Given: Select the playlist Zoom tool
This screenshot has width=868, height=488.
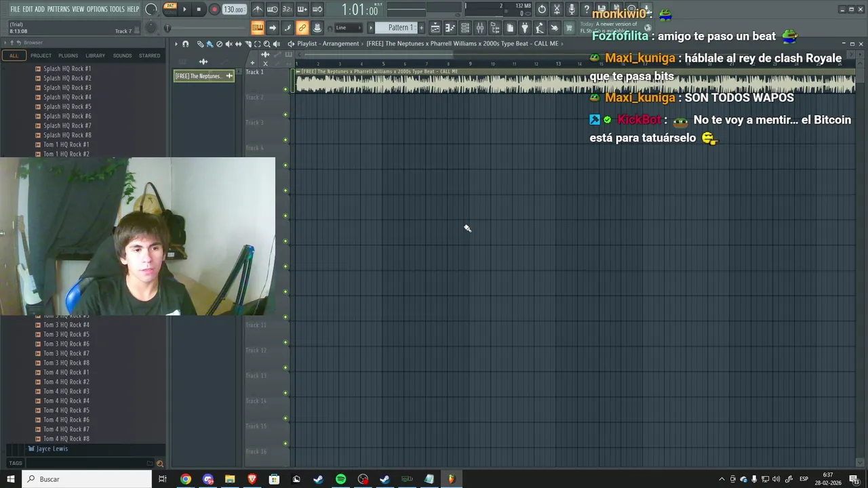Looking at the screenshot, I should click(x=267, y=43).
